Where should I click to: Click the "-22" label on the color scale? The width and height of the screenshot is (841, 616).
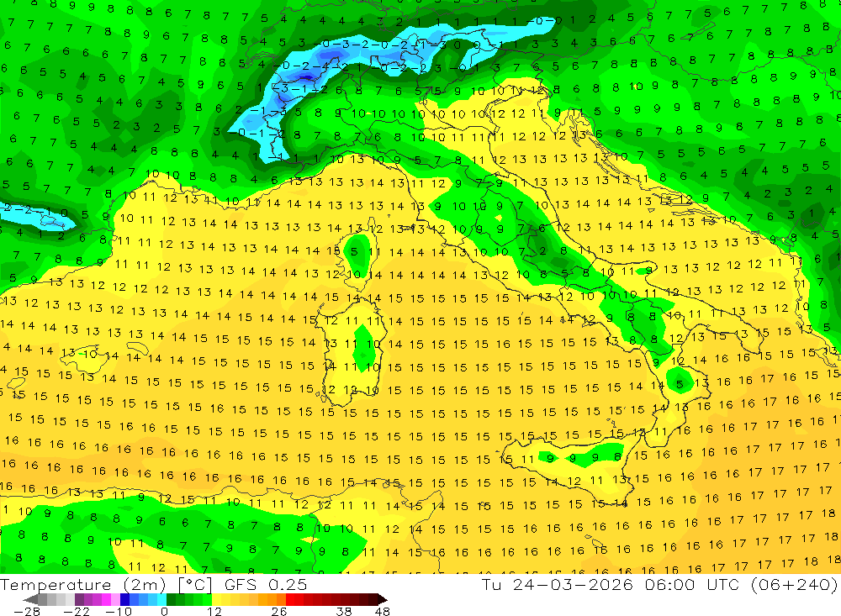pyautogui.click(x=77, y=612)
